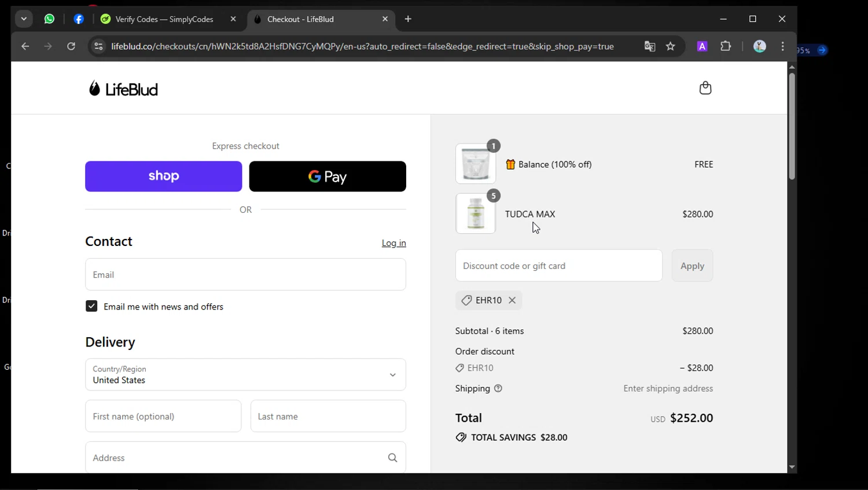Viewport: 868px width, 490px height.
Task: Apply the discount code
Action: (693, 266)
